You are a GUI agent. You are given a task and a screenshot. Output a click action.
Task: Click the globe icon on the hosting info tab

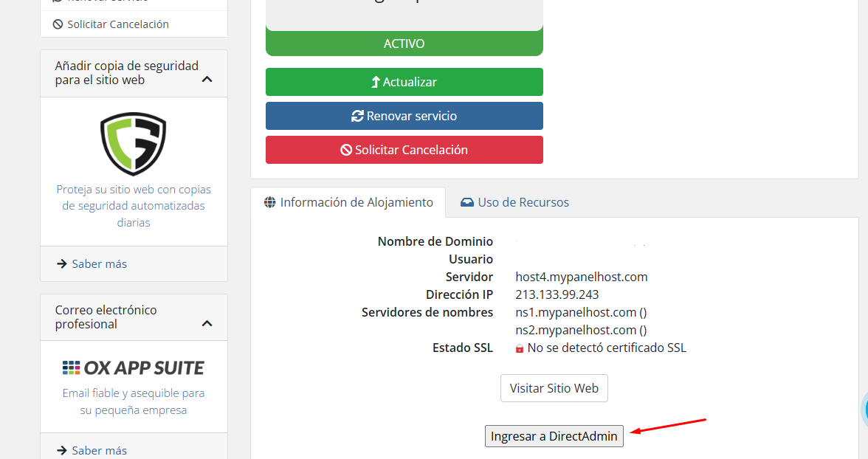[270, 202]
